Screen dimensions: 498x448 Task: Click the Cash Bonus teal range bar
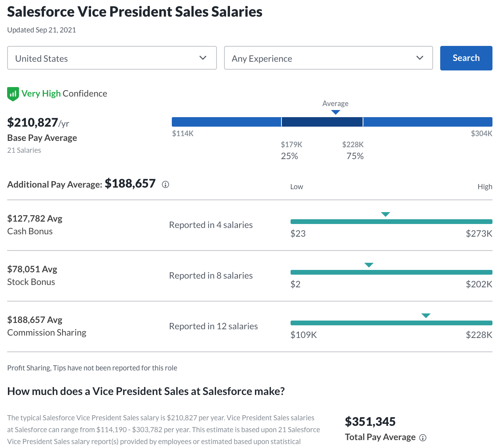pyautogui.click(x=392, y=222)
